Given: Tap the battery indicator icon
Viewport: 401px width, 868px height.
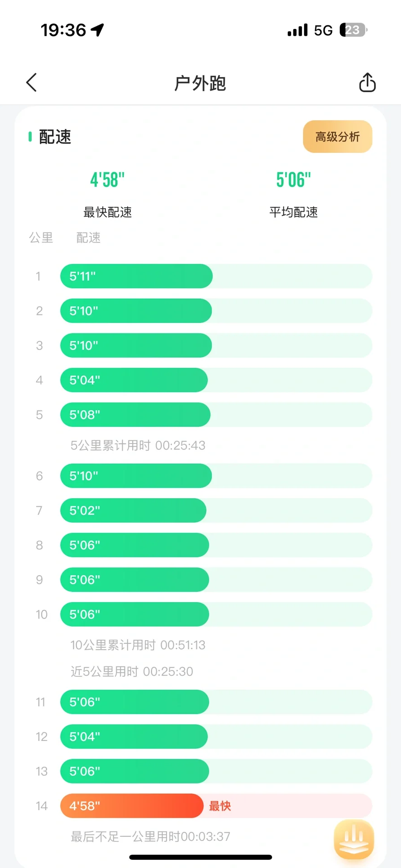Looking at the screenshot, I should tap(353, 30).
